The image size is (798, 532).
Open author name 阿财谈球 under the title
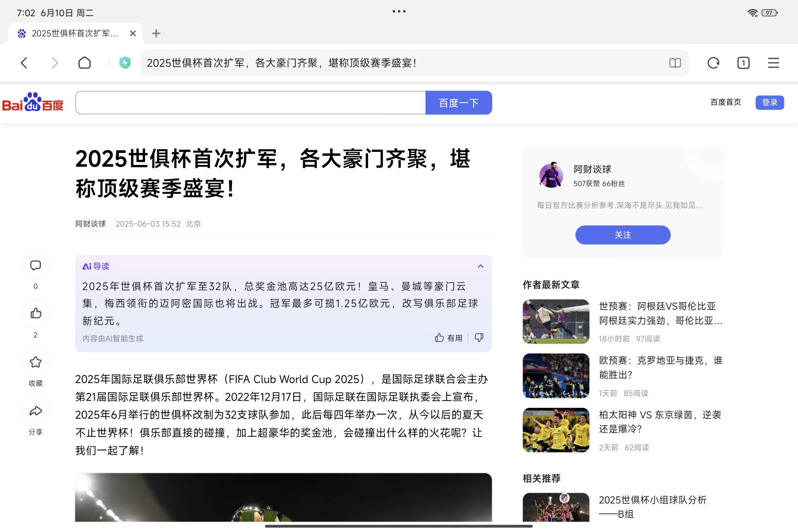(x=91, y=224)
